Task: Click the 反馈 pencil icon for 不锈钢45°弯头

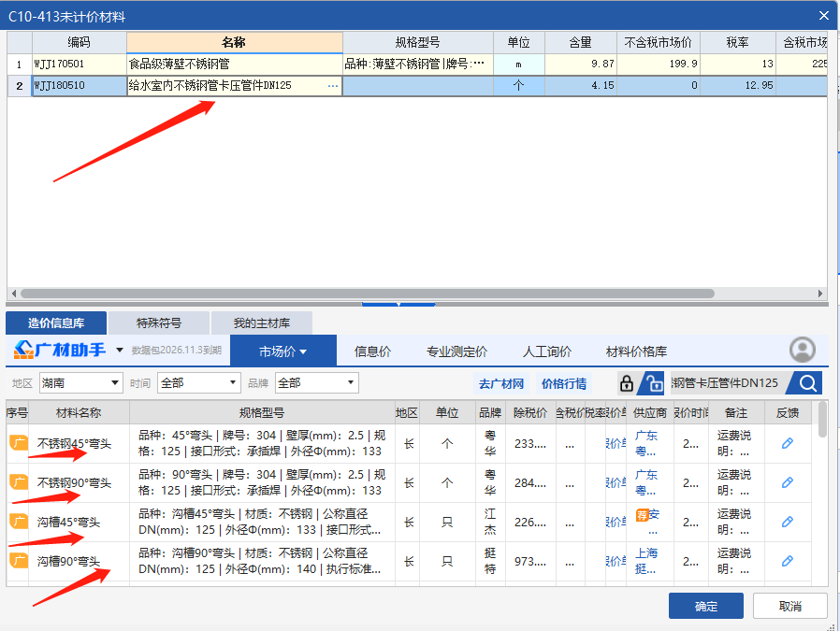Action: [x=786, y=442]
